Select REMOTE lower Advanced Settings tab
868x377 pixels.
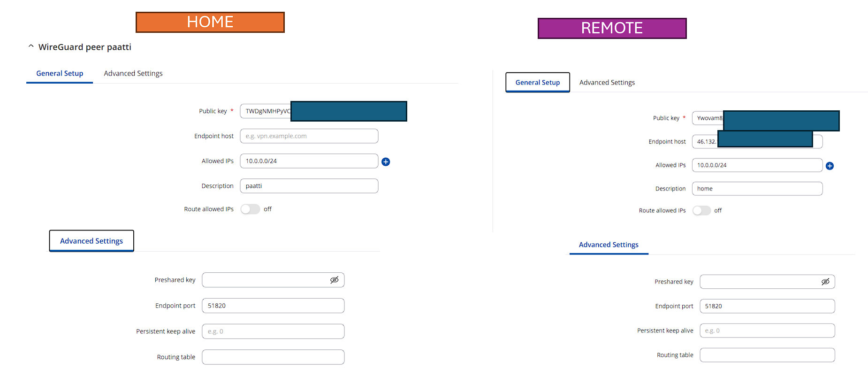609,245
